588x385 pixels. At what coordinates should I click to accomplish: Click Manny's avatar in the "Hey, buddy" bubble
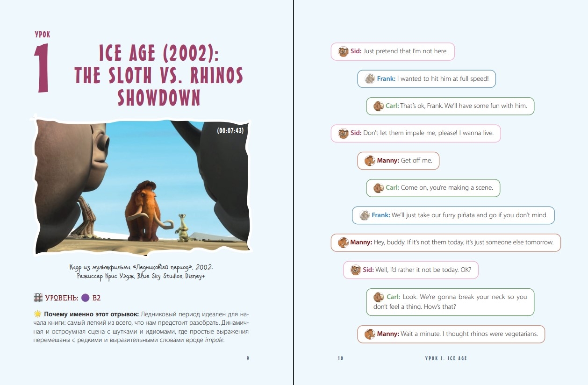[343, 242]
